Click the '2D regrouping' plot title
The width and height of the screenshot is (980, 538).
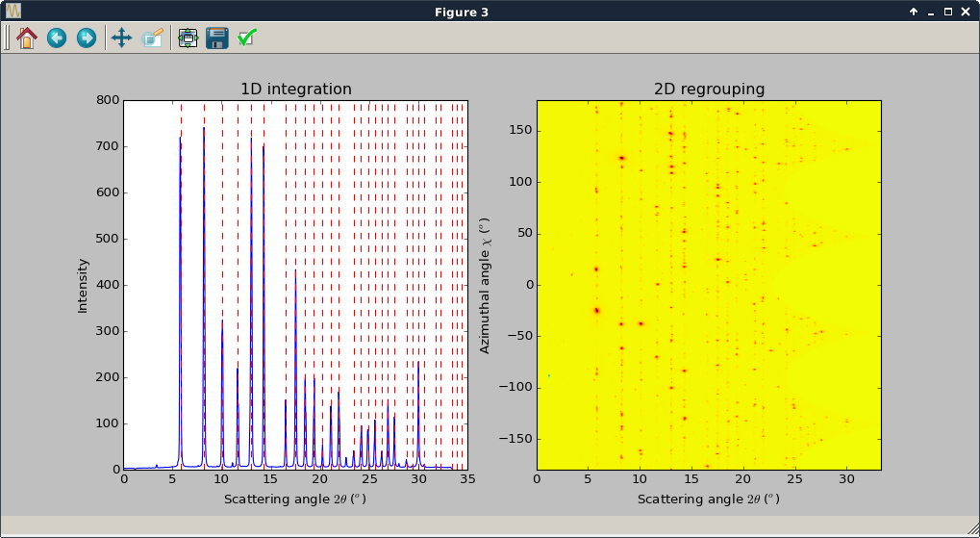[x=709, y=89]
